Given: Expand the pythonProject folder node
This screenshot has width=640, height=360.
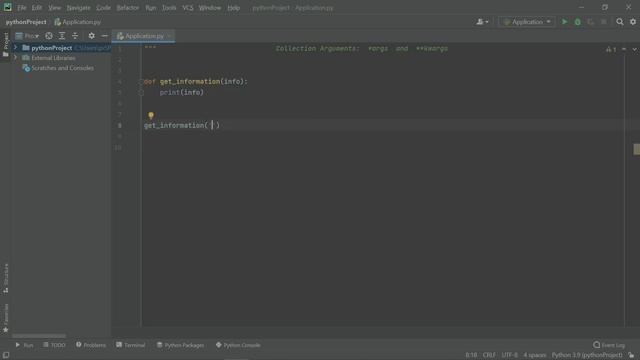Looking at the screenshot, I should coord(16,48).
